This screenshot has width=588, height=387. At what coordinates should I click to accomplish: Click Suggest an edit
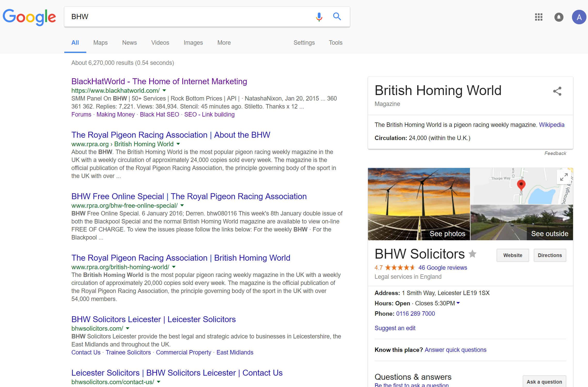pos(395,328)
